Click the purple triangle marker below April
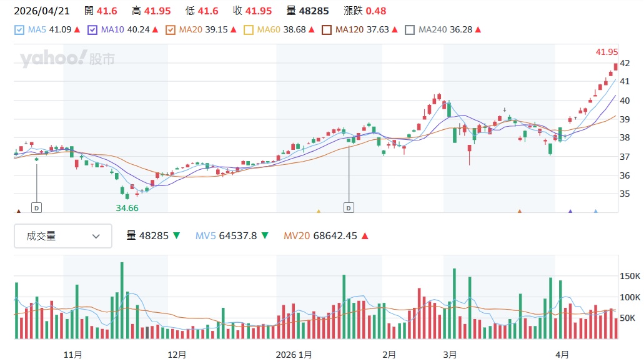The width and height of the screenshot is (644, 364). click(570, 212)
